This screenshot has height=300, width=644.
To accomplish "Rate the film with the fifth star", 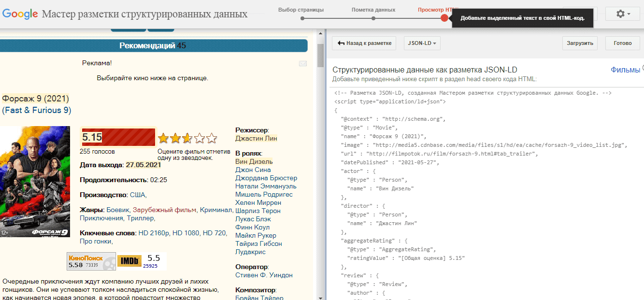I will (212, 139).
